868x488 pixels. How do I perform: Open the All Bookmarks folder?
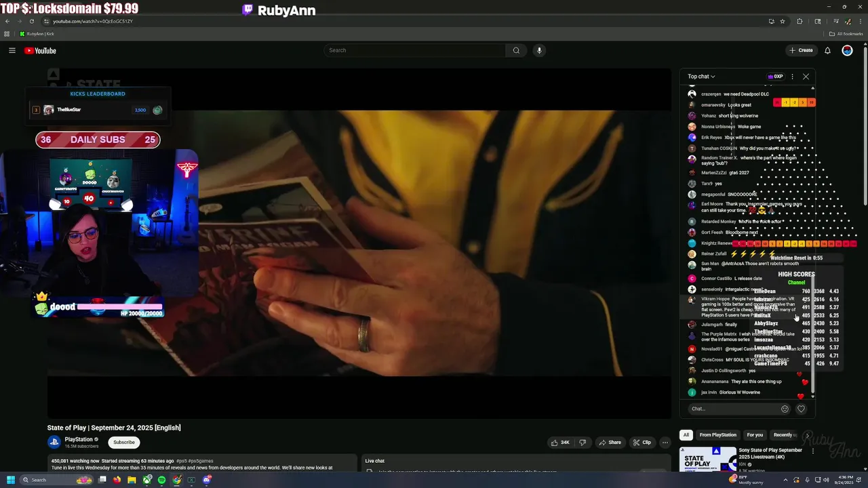point(846,34)
